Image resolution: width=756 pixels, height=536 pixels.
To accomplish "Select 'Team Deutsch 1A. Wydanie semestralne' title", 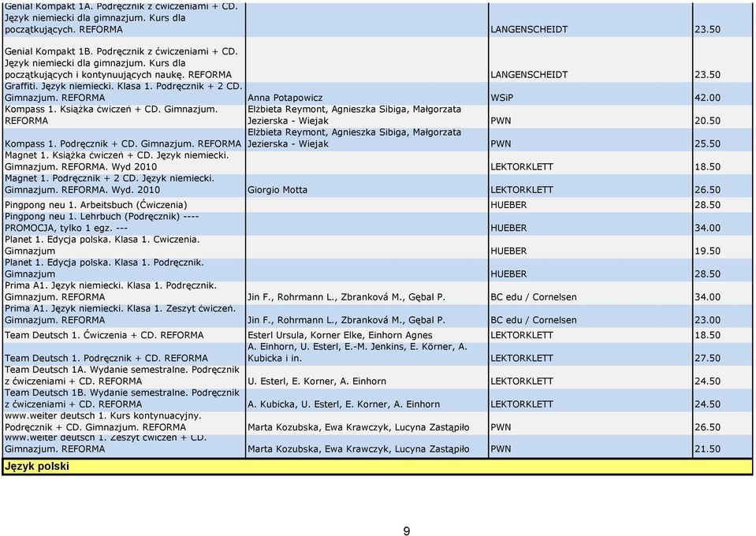I will pyautogui.click(x=122, y=377).
